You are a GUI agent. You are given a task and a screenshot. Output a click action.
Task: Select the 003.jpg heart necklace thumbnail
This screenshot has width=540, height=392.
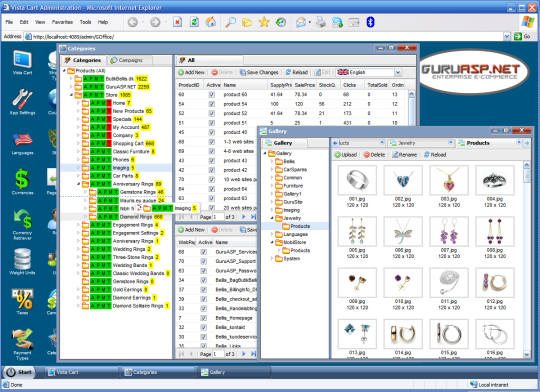tap(449, 180)
